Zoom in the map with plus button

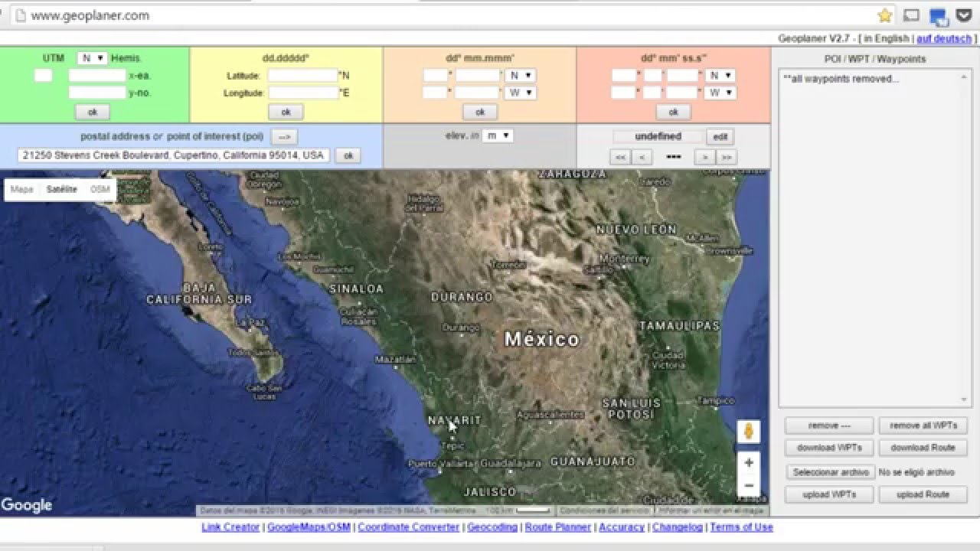[749, 463]
